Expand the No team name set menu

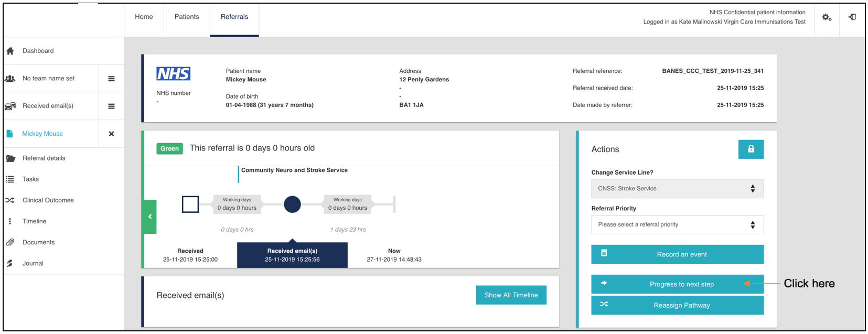pyautogui.click(x=111, y=79)
